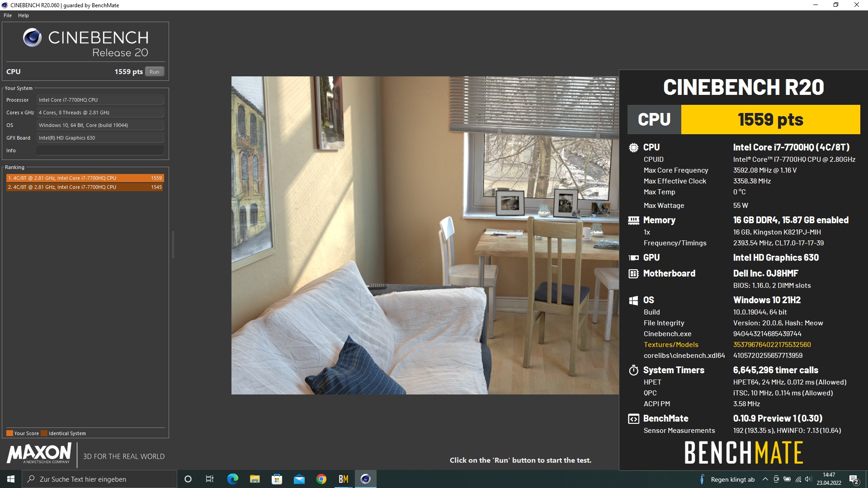Click the yellow 1559 pts score bar
This screenshot has height=488, width=868.
click(x=770, y=120)
